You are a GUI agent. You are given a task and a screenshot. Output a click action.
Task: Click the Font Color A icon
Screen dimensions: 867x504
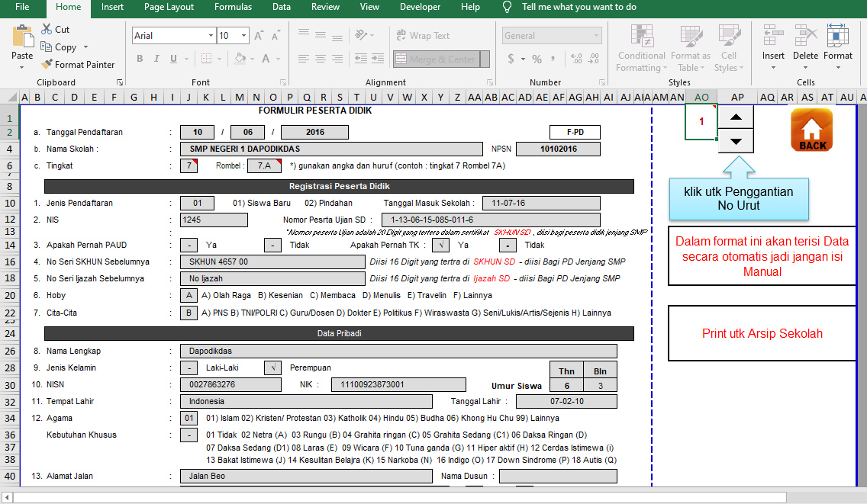pos(266,59)
